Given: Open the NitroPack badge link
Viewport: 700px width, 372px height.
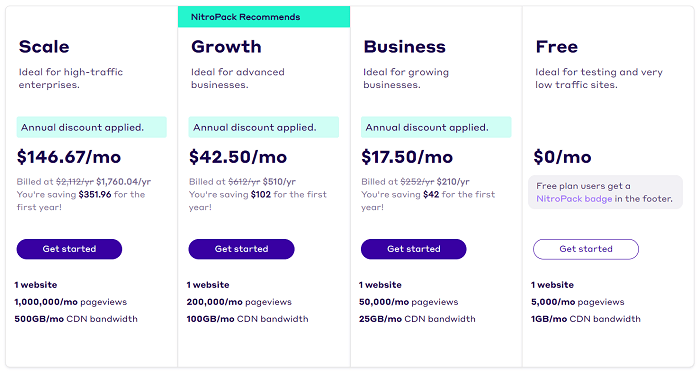Looking at the screenshot, I should [574, 199].
